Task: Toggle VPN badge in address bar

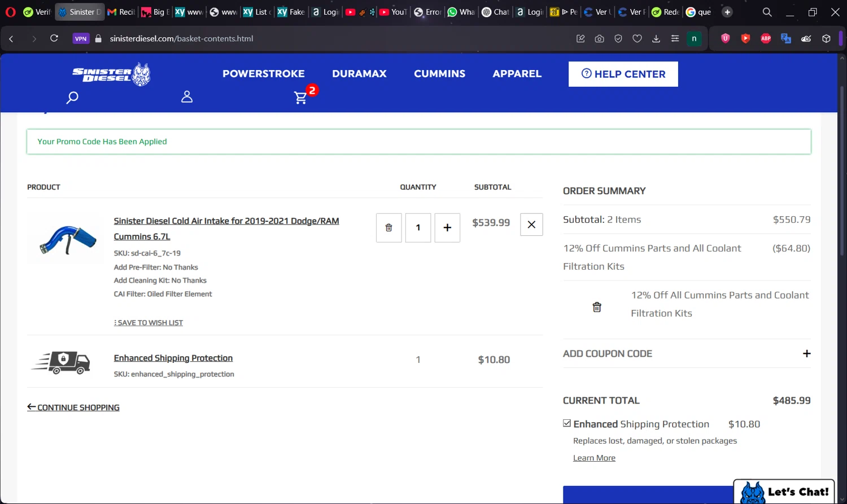Action: click(81, 38)
